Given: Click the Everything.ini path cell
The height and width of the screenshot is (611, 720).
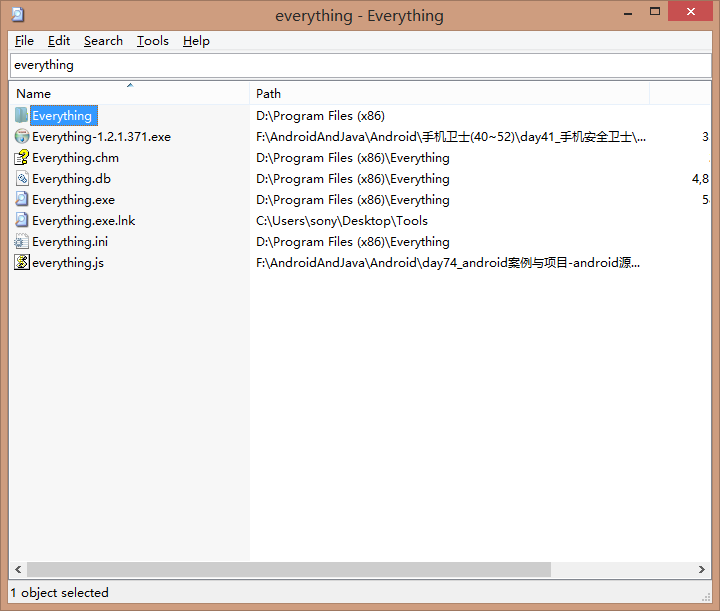Looking at the screenshot, I should (x=353, y=242).
